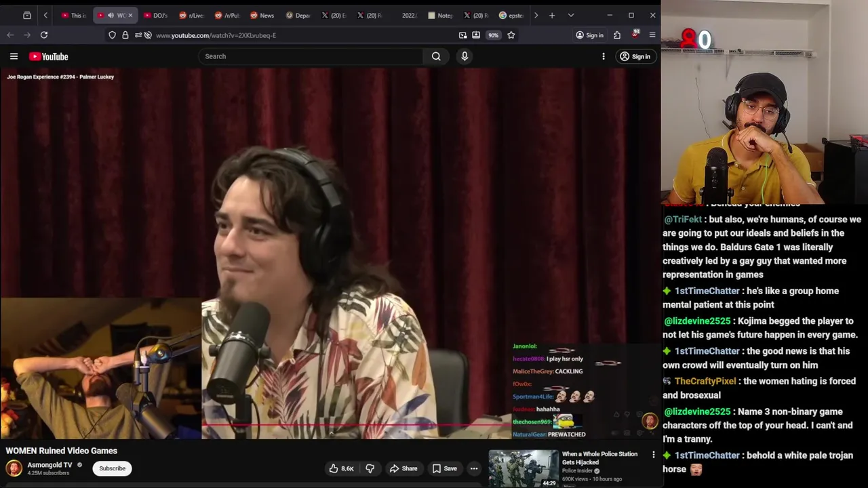Click the install/download page icon in address bar
Screen dimensions: 868x488
476,35
